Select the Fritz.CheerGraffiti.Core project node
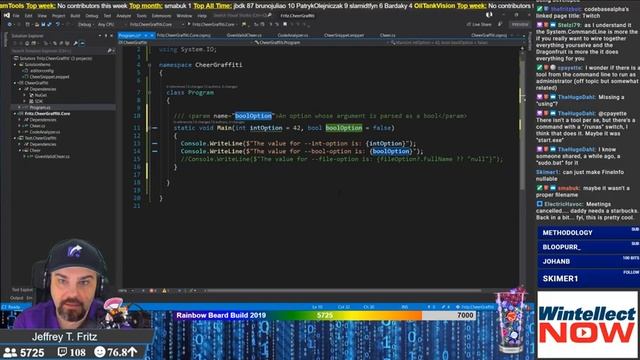Screen dimensions: 640x360 [47, 113]
